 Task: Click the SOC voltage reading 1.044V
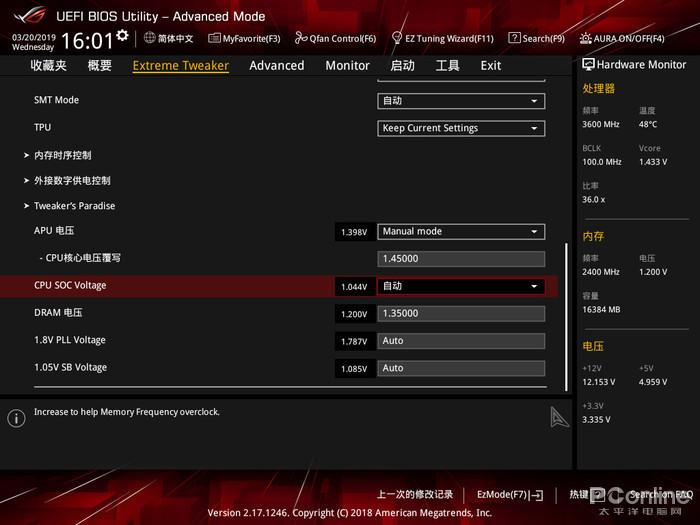point(354,287)
